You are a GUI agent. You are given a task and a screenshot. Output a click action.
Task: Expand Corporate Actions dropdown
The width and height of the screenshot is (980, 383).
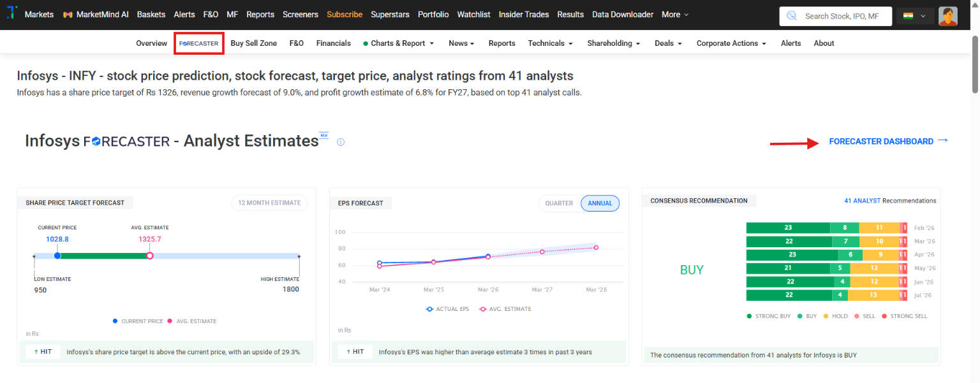pos(731,43)
